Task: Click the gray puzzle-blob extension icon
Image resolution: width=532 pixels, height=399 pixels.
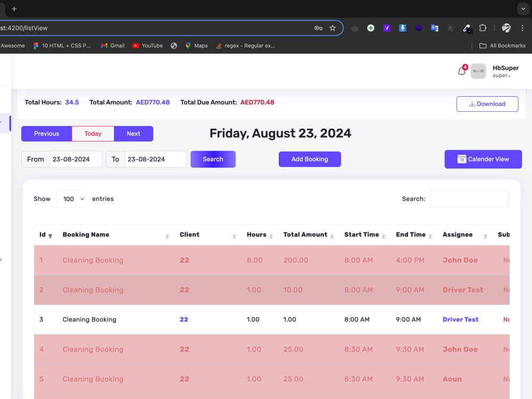Action: 354,28
